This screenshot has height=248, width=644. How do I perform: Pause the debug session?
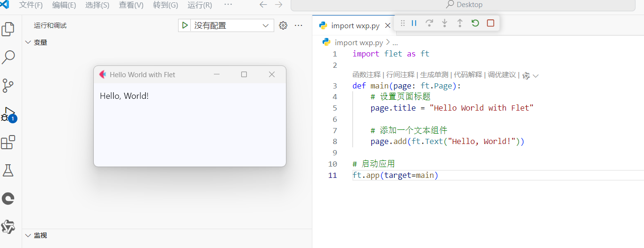pos(414,23)
